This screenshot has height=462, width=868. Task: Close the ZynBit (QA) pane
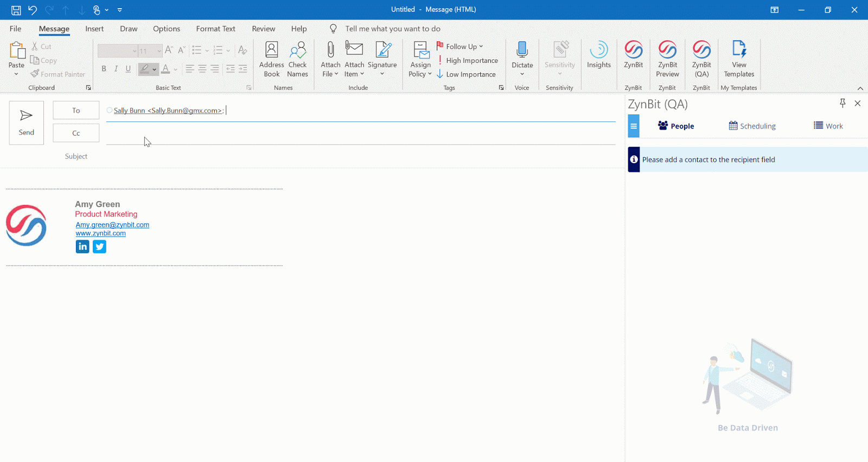tap(858, 103)
